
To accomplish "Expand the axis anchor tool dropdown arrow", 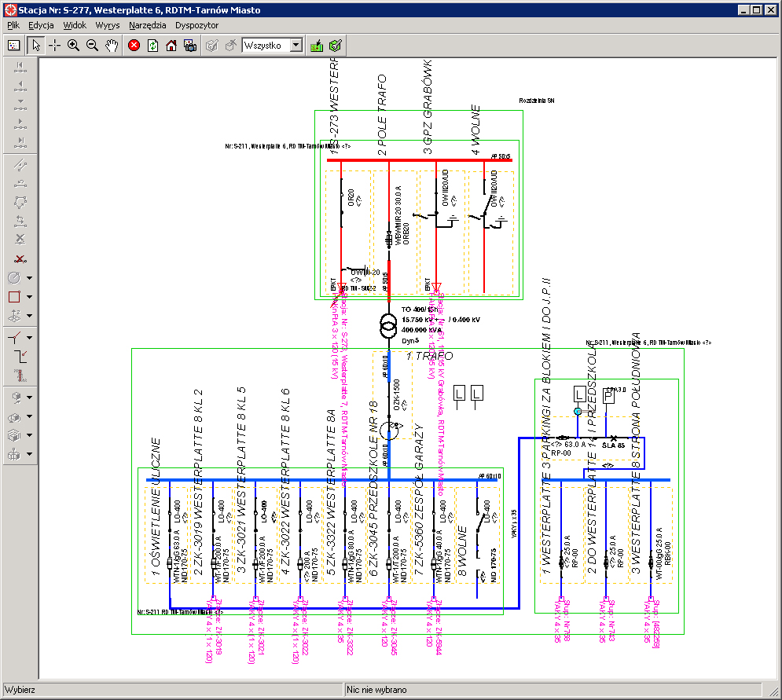I will (x=29, y=454).
